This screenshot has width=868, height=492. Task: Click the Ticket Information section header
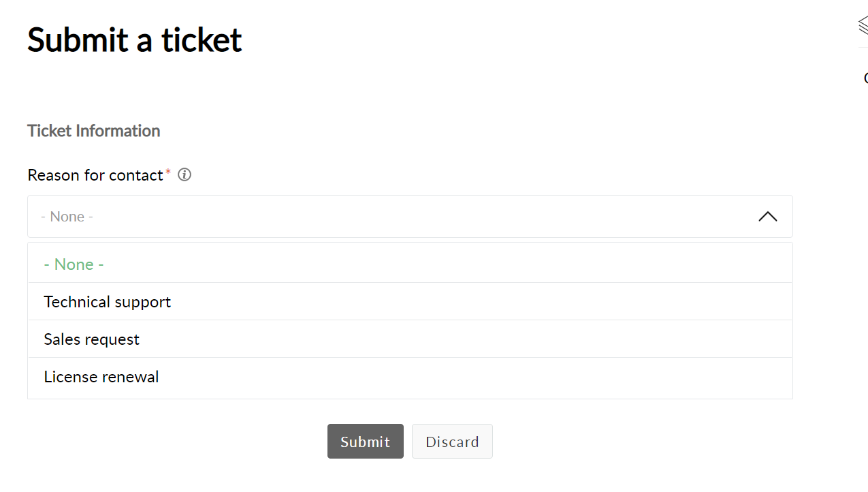[x=93, y=131]
